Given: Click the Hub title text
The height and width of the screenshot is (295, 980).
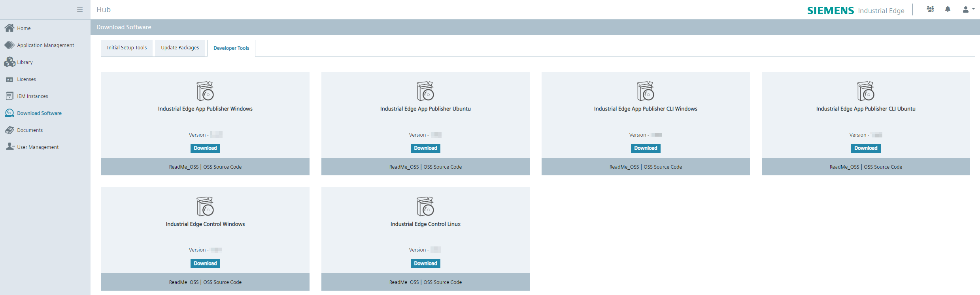Looking at the screenshot, I should [x=104, y=10].
